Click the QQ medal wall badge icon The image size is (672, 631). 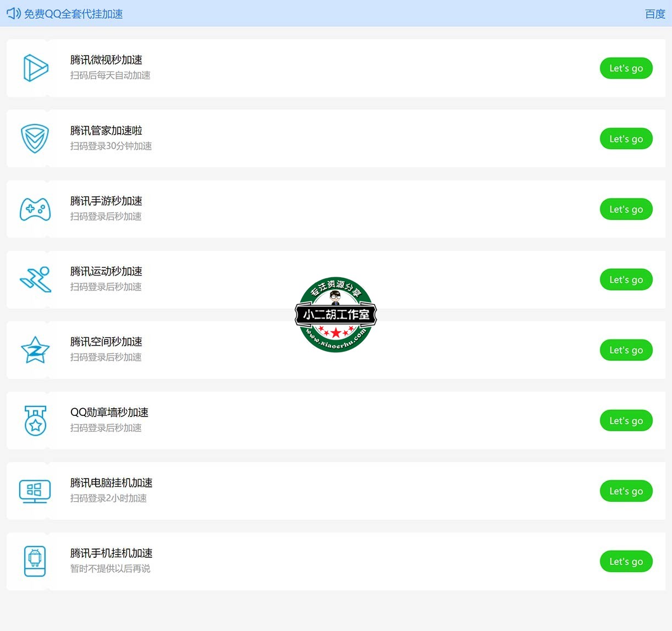(x=36, y=421)
